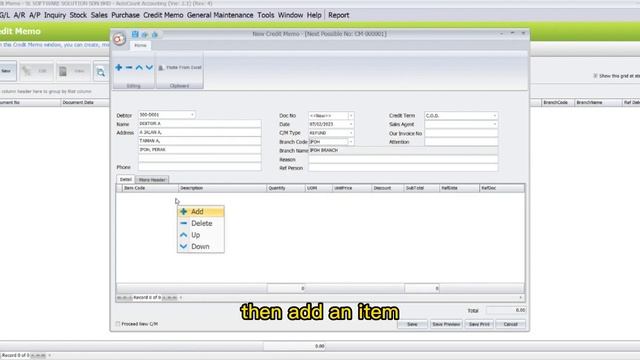Click the magnifier find icon in background toolbar
This screenshot has width=640, height=360.
(100, 72)
